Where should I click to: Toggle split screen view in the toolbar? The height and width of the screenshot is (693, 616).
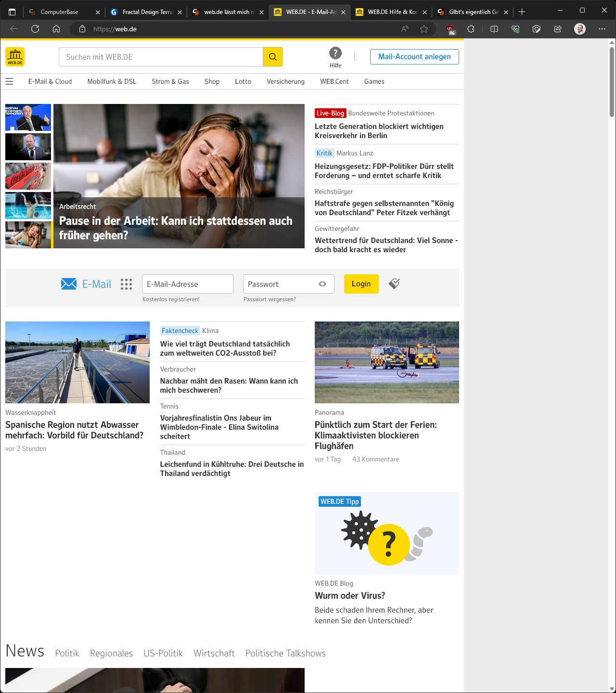(494, 29)
